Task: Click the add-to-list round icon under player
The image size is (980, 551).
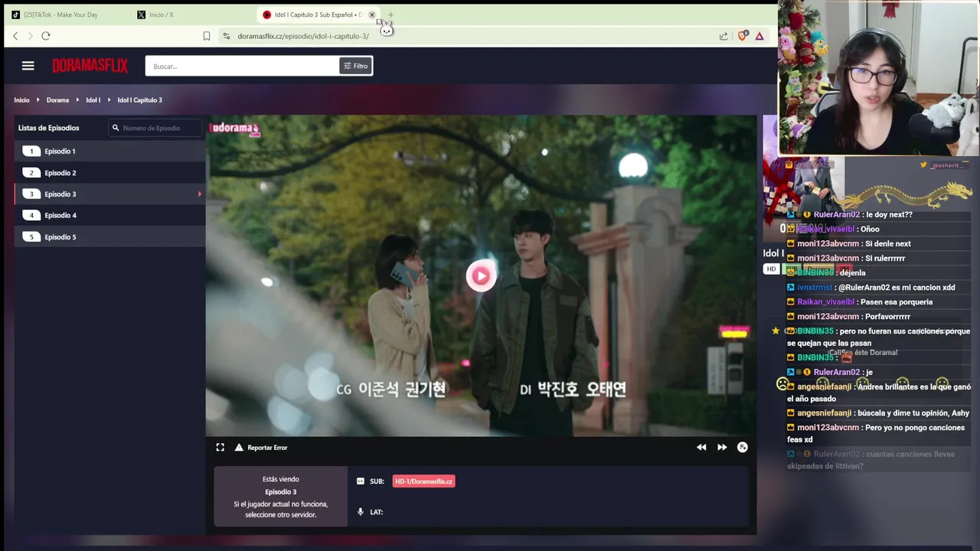Action: click(x=743, y=448)
